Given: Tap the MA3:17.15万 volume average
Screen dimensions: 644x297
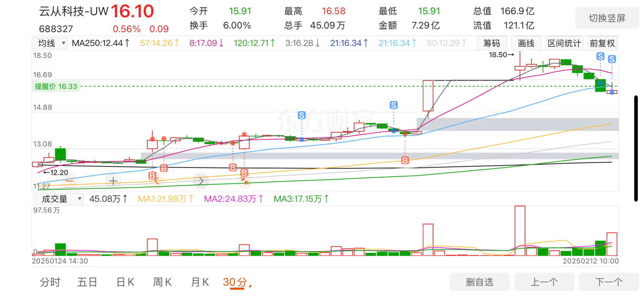Looking at the screenshot, I should [301, 199].
